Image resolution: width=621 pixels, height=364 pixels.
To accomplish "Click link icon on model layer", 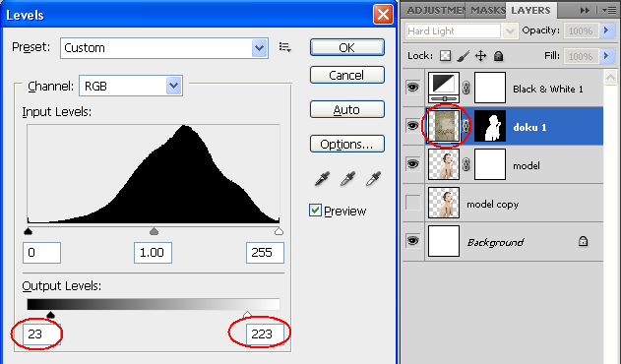I will coord(466,164).
